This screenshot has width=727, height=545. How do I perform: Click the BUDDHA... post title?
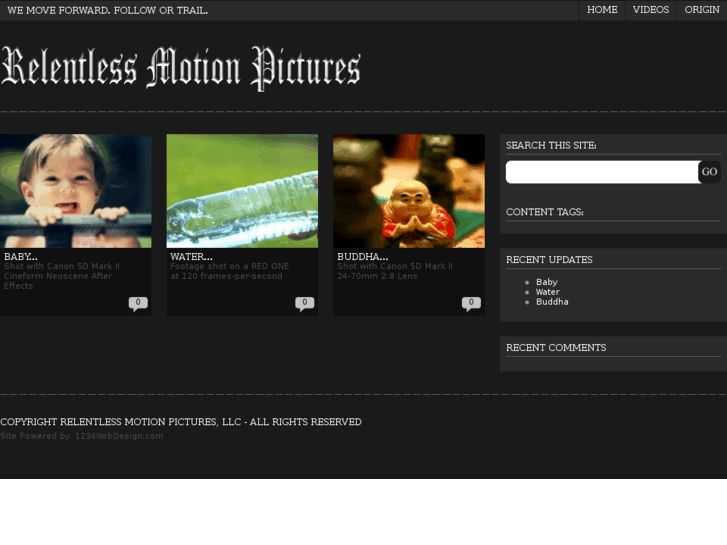363,256
